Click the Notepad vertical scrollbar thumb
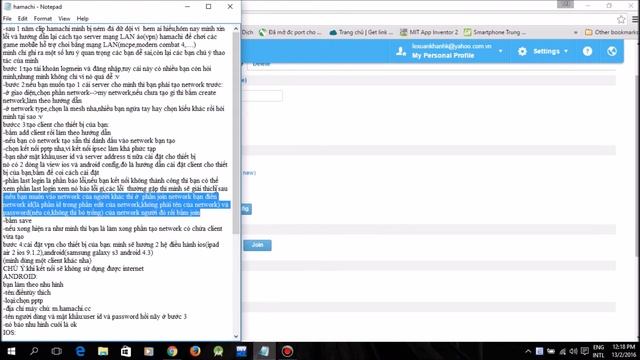 pos(236,133)
